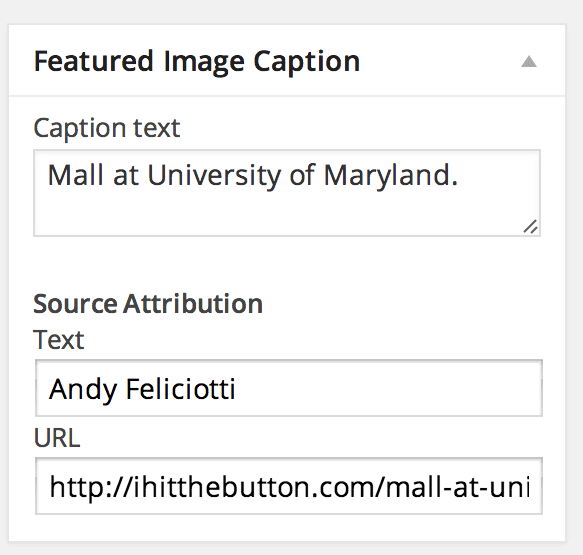Focus the Caption text textarea

click(287, 193)
